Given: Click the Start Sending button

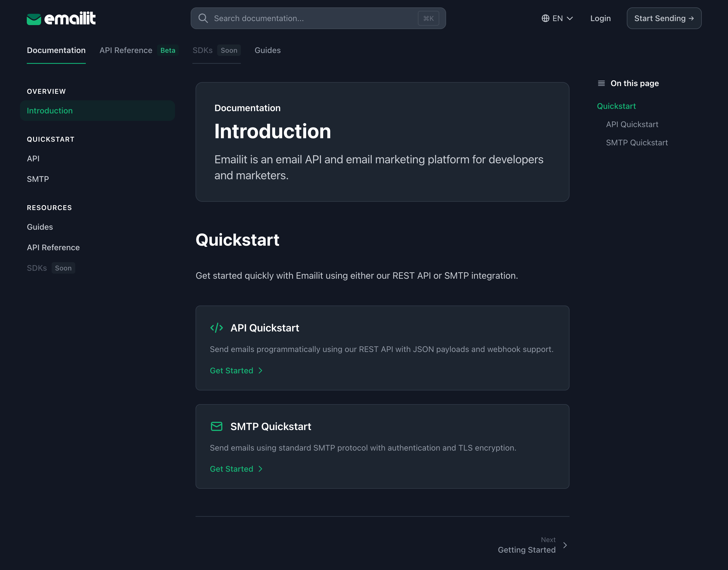Looking at the screenshot, I should coord(664,18).
